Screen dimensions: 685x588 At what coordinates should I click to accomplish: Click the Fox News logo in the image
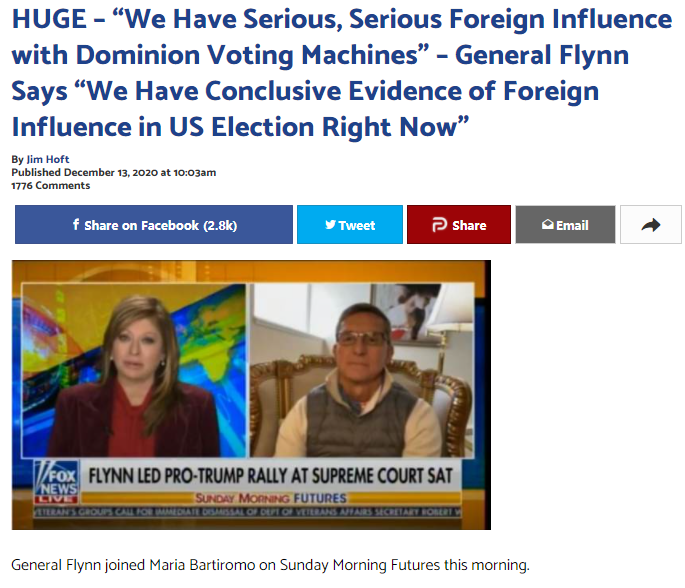[x=57, y=482]
